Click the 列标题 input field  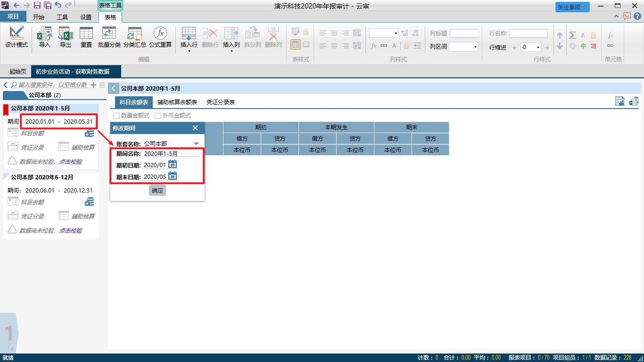tap(464, 34)
